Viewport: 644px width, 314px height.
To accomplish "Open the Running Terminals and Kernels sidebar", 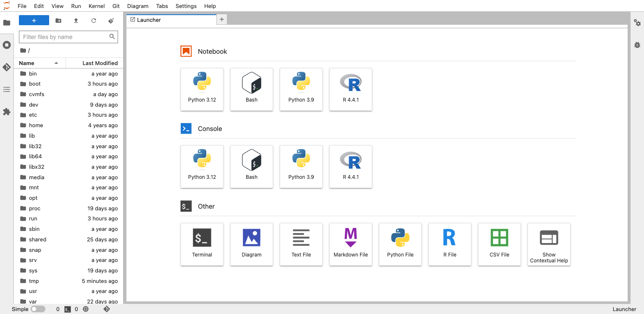I will (7, 45).
